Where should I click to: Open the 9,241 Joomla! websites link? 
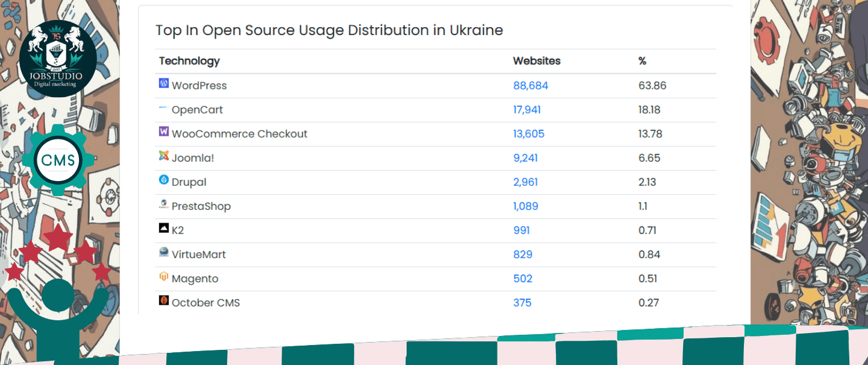coord(525,158)
